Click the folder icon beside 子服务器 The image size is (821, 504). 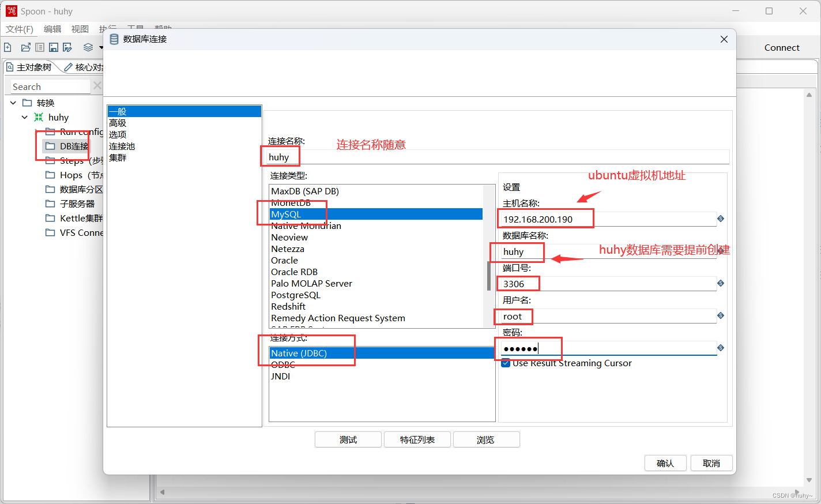click(x=50, y=204)
